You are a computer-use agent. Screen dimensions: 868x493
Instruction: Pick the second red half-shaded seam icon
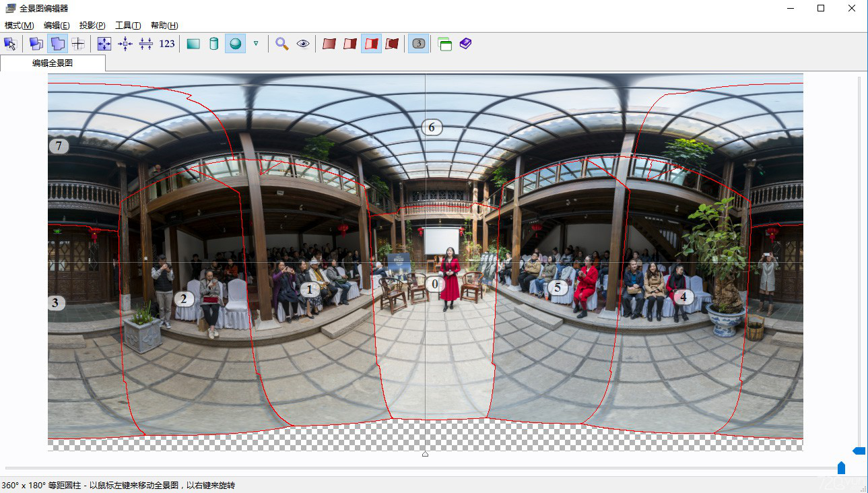coord(350,44)
